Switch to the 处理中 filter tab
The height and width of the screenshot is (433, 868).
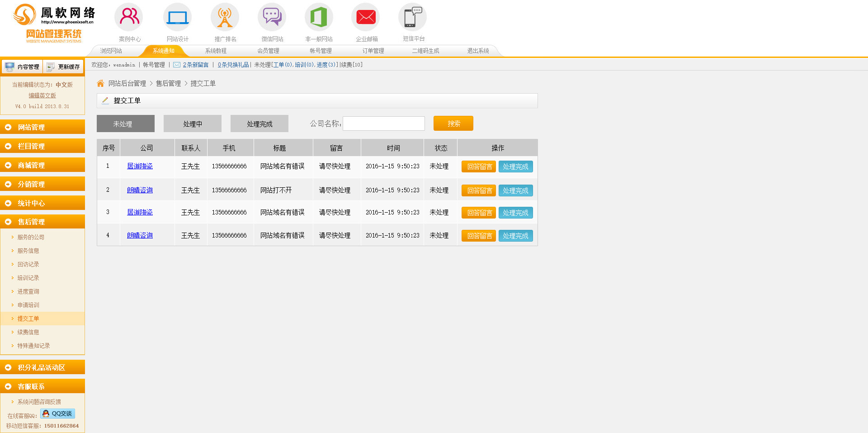193,124
